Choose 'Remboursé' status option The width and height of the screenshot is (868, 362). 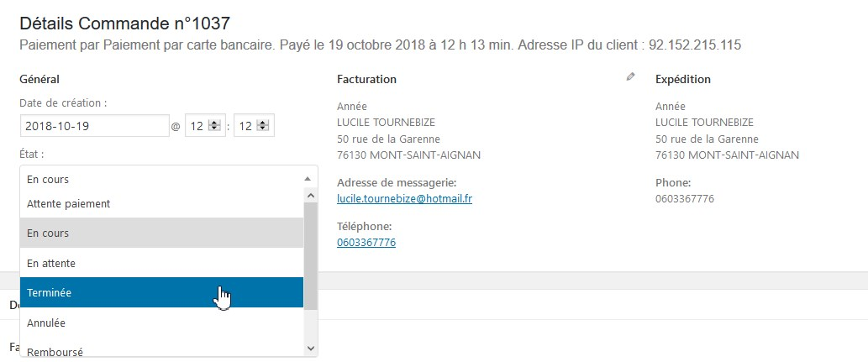click(161, 350)
